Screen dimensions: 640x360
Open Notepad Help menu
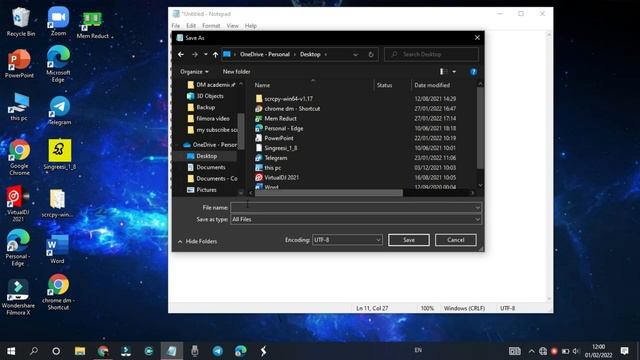click(x=251, y=26)
